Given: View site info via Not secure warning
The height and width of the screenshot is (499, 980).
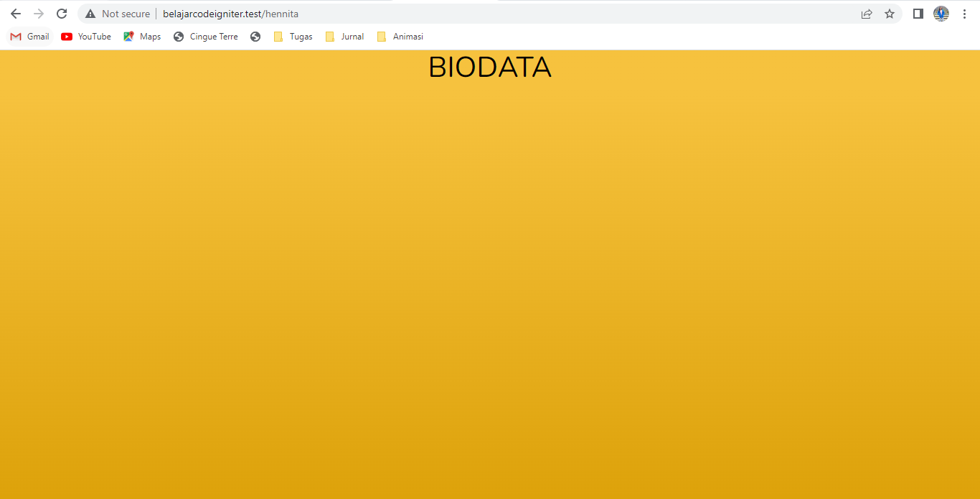Looking at the screenshot, I should (118, 14).
